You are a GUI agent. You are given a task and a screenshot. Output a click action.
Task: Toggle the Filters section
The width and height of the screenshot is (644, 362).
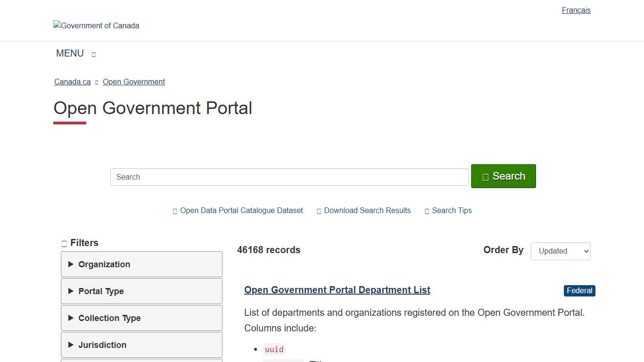click(80, 243)
